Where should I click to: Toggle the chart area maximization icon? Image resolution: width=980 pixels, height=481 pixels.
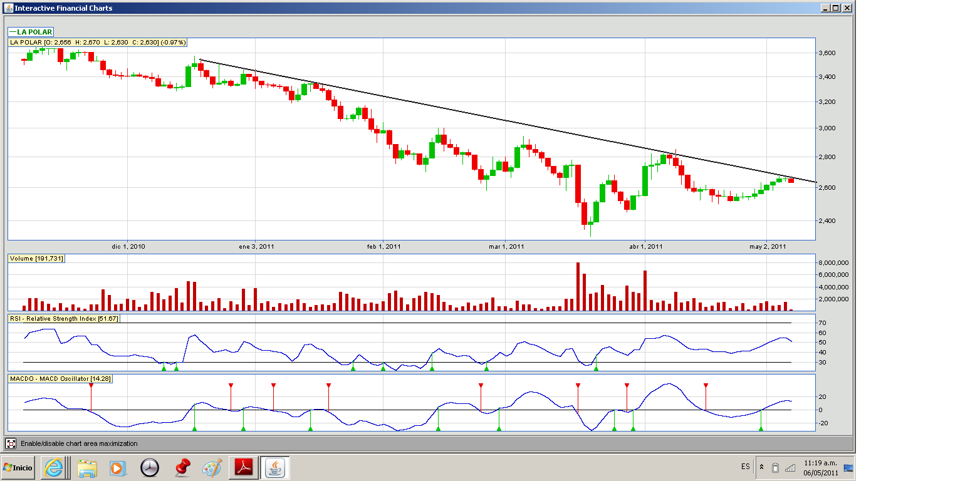[x=11, y=443]
